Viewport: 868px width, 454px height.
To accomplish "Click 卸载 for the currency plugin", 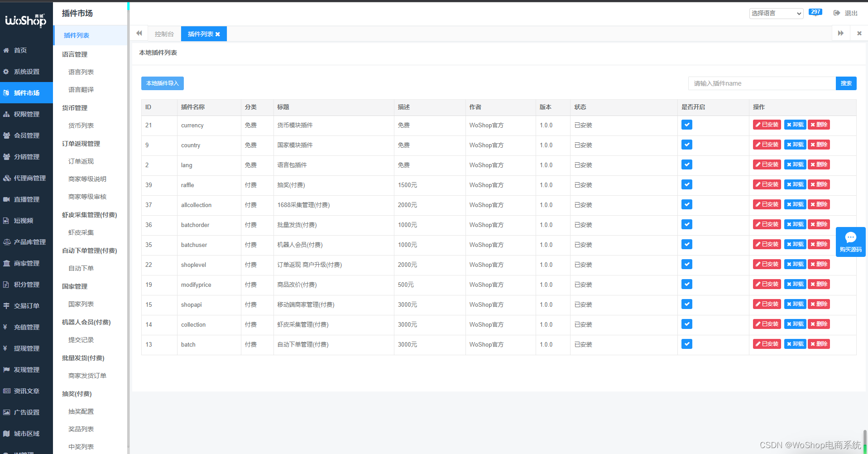I will (x=795, y=125).
